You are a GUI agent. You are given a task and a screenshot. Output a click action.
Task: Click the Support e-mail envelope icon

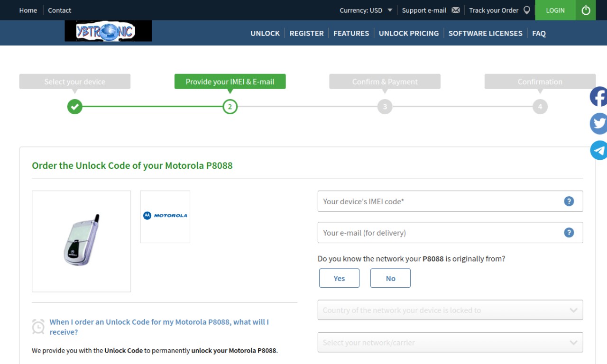coord(456,10)
